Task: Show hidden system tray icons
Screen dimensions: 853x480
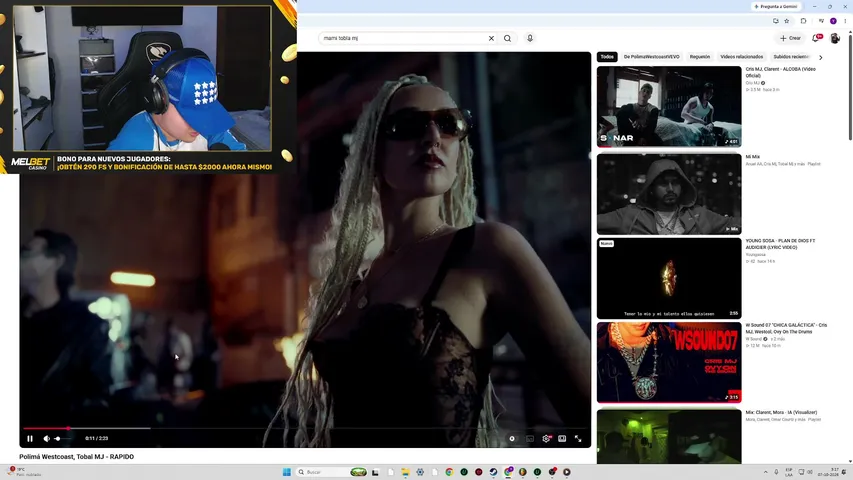Action: 765,472
